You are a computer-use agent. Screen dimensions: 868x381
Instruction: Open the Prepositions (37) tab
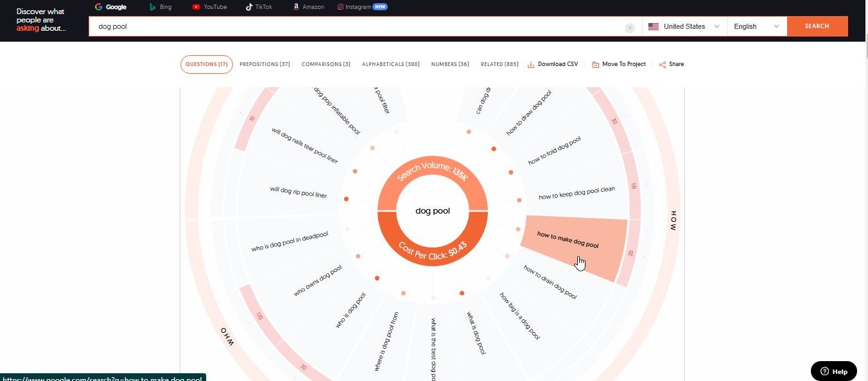[265, 64]
